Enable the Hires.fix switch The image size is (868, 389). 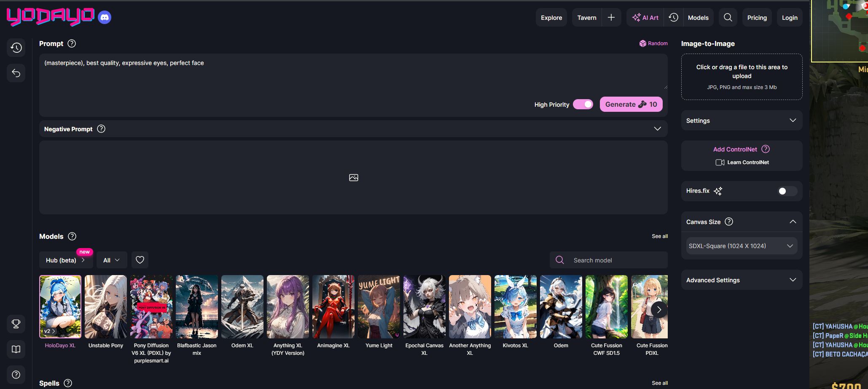point(787,191)
